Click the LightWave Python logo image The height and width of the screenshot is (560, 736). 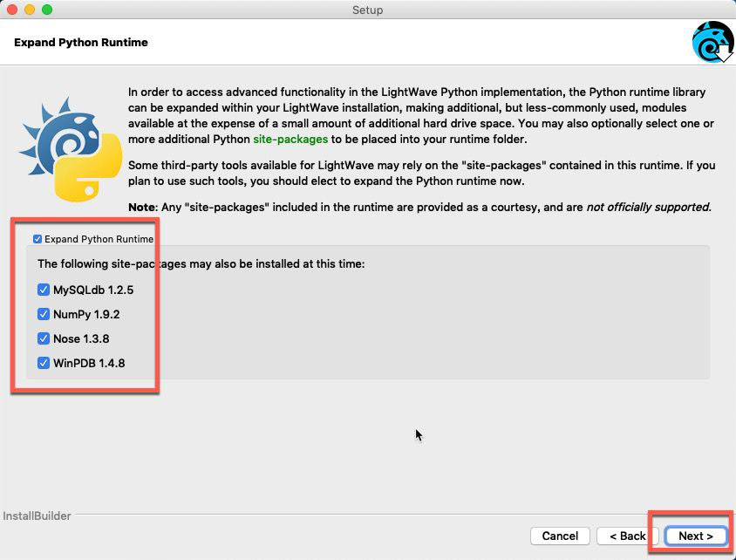tap(71, 149)
